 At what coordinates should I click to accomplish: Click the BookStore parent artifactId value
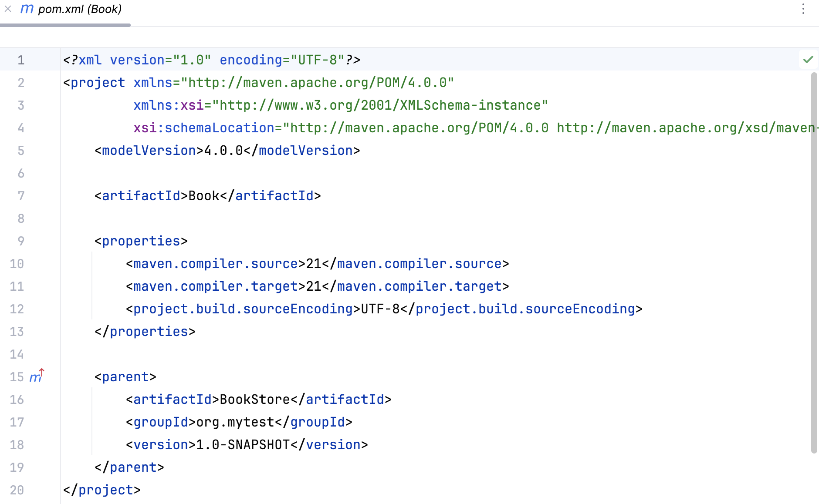point(255,399)
